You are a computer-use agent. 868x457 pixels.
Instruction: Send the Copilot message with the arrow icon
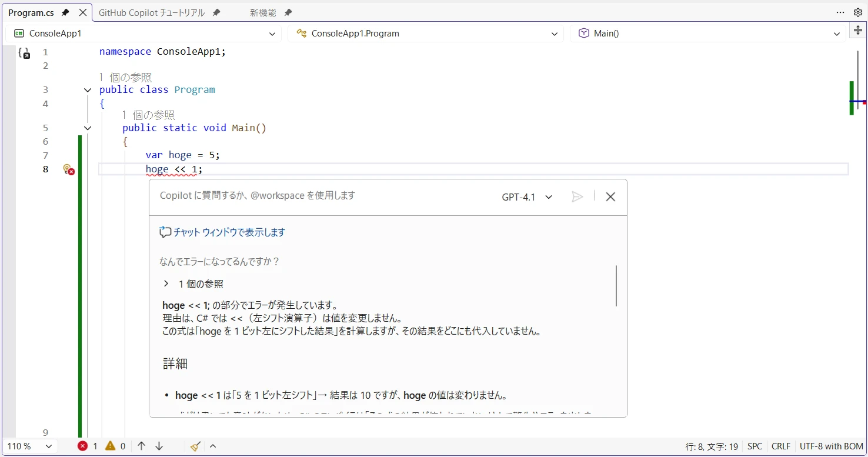click(577, 197)
